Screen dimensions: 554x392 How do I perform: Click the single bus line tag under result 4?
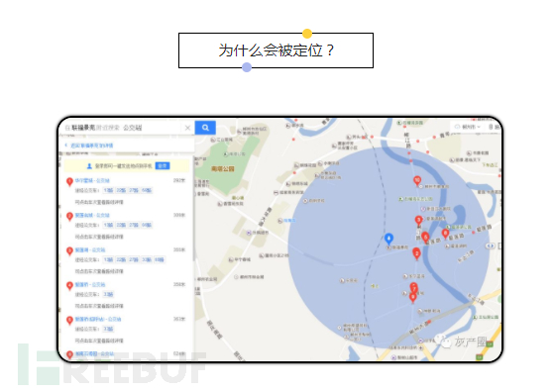108,294
